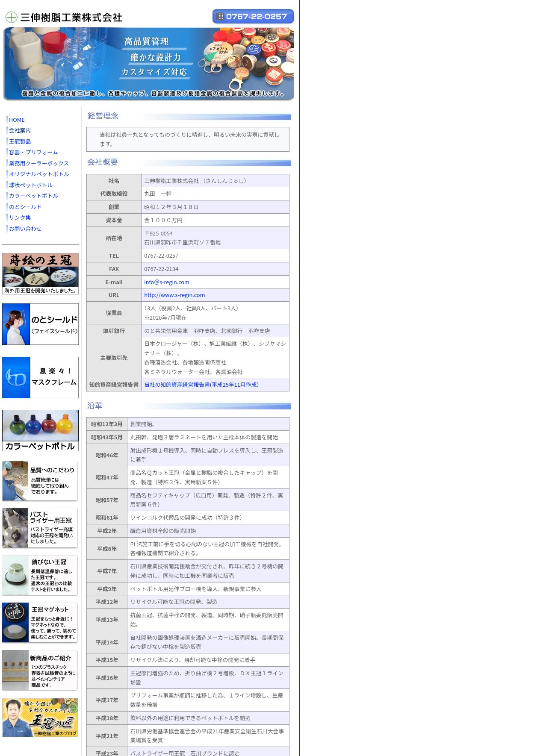The width and height of the screenshot is (549, 756).
Task: Click the 昭和43年5月 history row label
Action: pyautogui.click(x=107, y=437)
